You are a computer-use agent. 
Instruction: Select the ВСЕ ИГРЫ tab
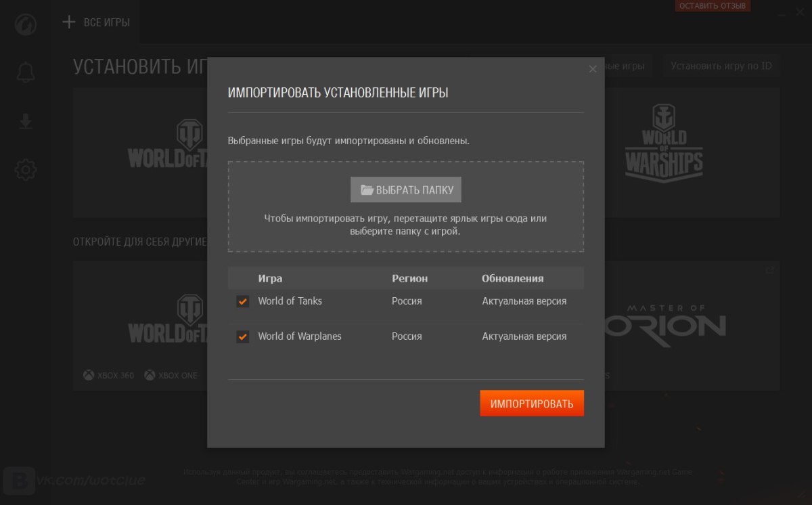[x=106, y=22]
